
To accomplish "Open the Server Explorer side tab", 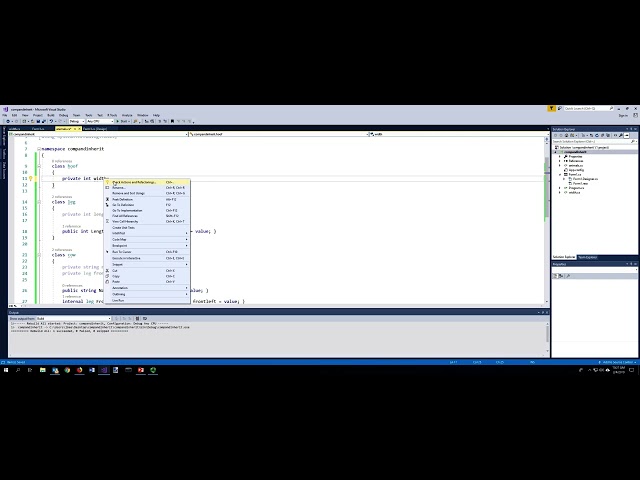I will coord(4,136).
